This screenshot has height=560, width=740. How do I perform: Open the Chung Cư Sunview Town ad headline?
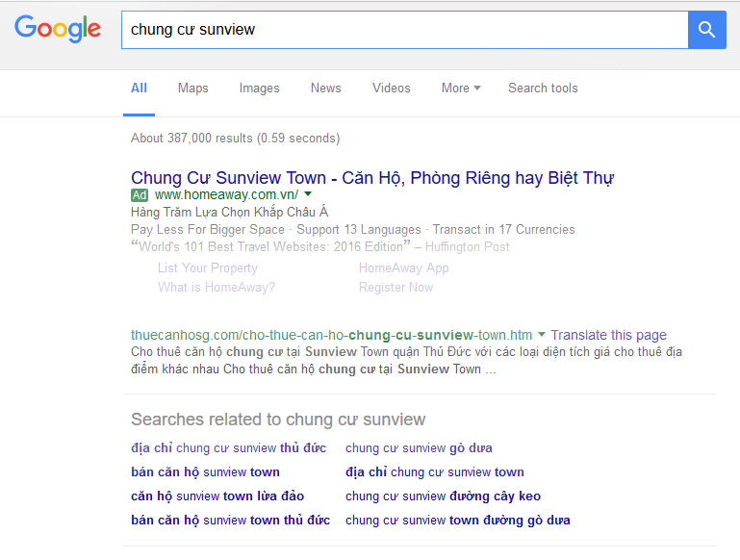[371, 178]
